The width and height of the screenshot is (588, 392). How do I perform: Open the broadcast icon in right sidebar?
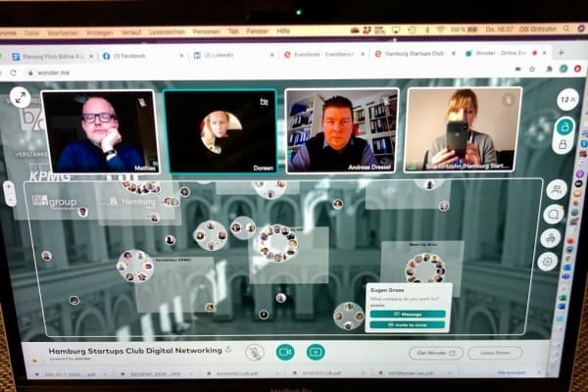pyautogui.click(x=550, y=238)
